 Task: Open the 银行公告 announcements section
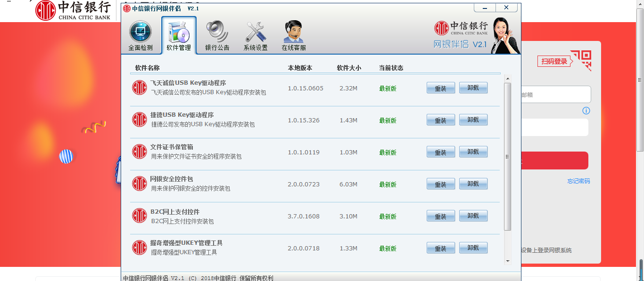point(217,36)
